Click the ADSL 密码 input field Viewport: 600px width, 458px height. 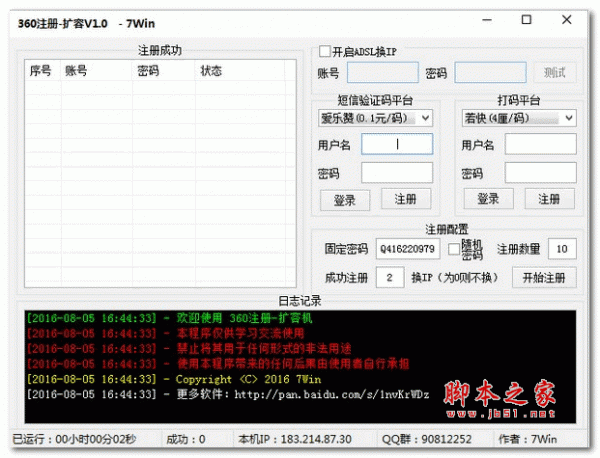click(x=490, y=72)
